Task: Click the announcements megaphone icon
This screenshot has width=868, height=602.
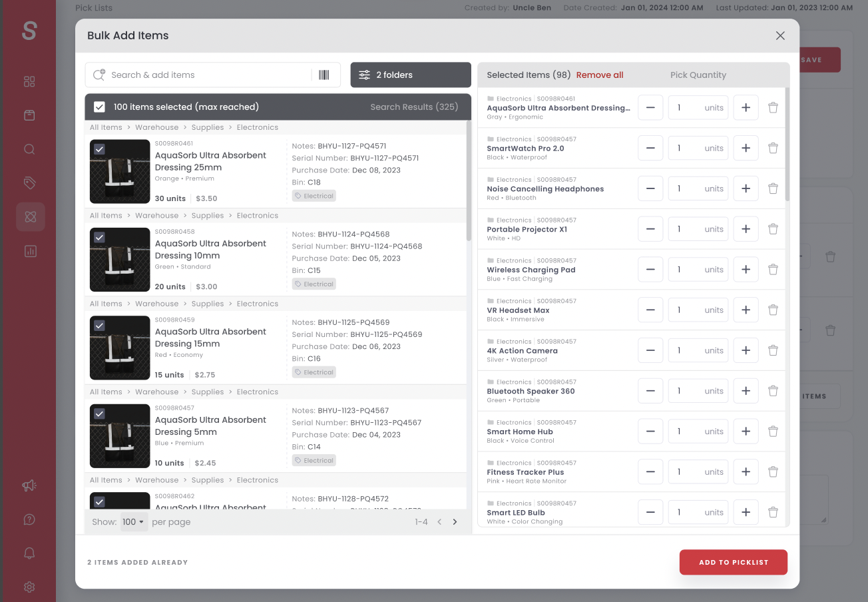Action: [29, 485]
